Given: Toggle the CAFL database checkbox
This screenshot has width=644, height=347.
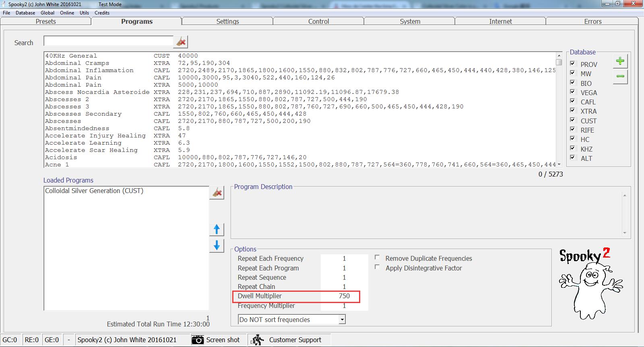Looking at the screenshot, I should (572, 101).
